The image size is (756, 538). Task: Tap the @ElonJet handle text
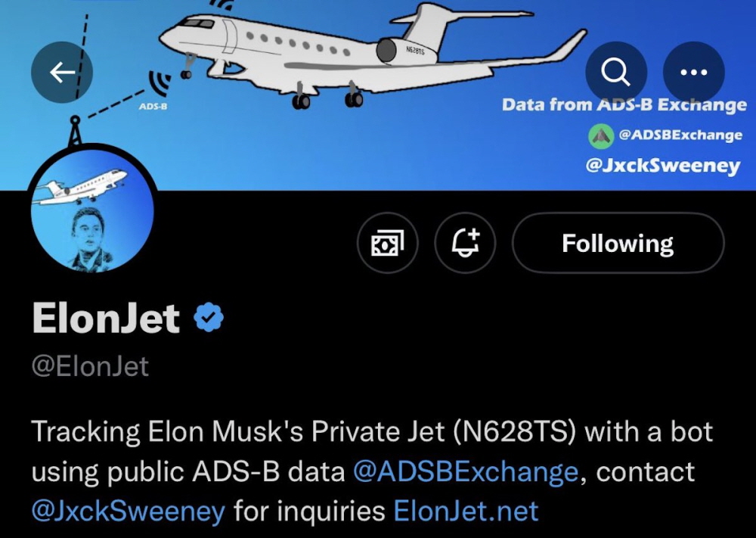[x=90, y=367]
